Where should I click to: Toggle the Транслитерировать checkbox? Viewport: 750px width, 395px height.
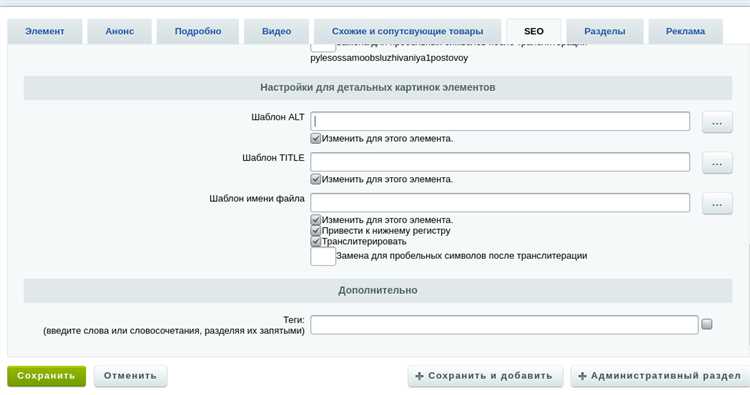pos(315,241)
